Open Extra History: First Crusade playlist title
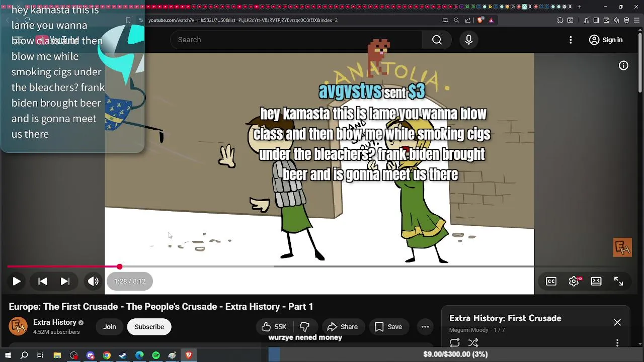 point(505,318)
